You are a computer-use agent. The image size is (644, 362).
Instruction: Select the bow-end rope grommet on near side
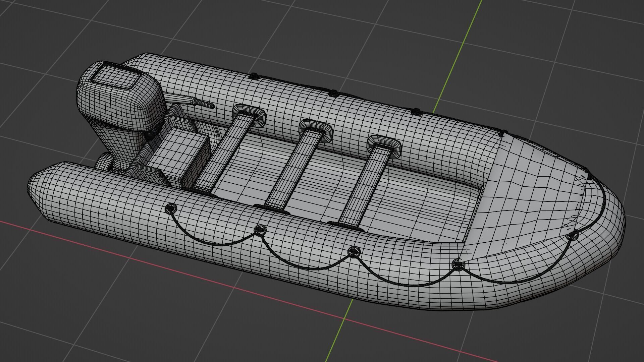[572, 236]
